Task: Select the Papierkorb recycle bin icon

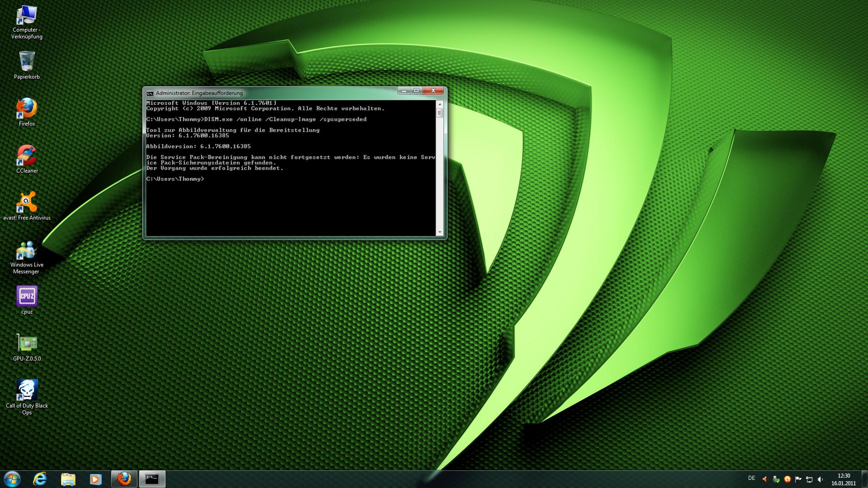Action: coord(27,66)
